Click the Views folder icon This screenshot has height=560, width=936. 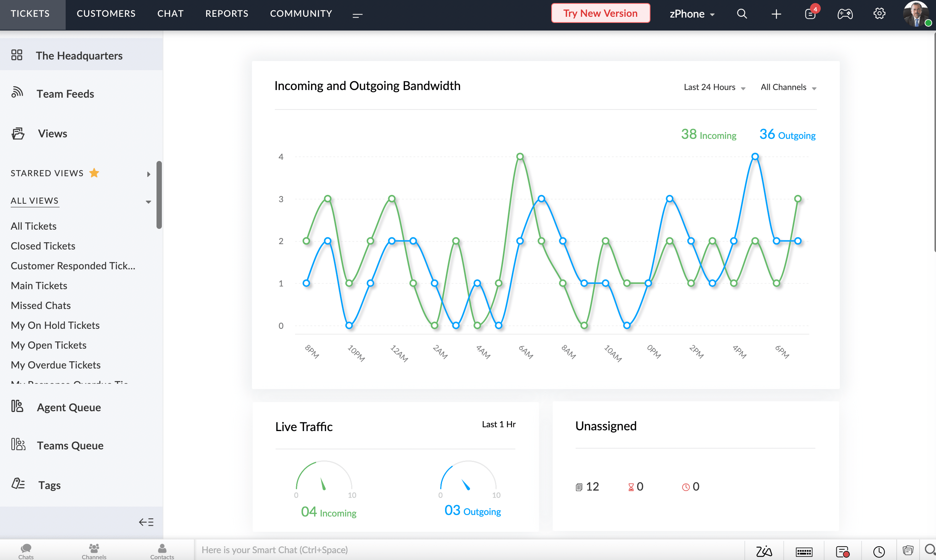[x=18, y=134]
